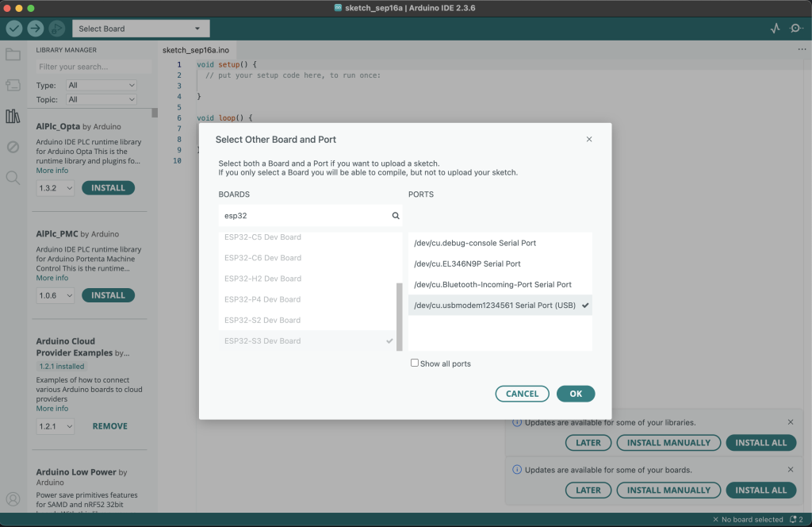Click the 1.2.1 installed badge
The image size is (812, 527).
pos(62,366)
